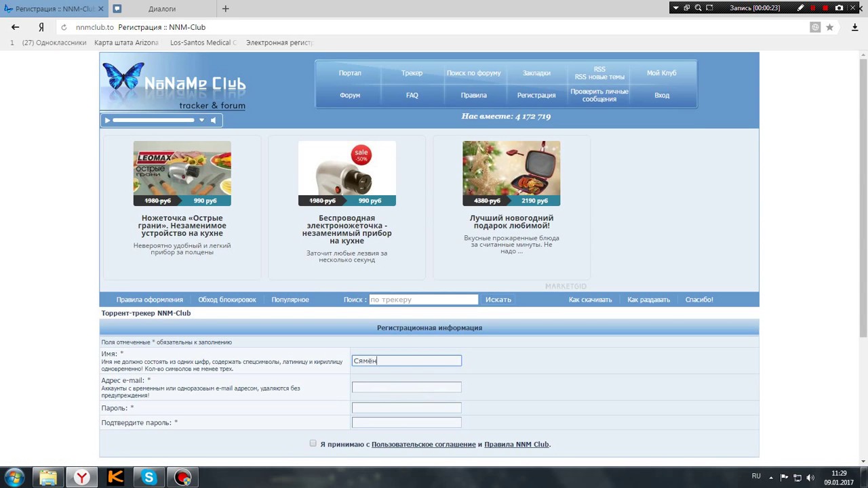Image resolution: width=868 pixels, height=488 pixels.
Task: Open the browser downloads arrow icon
Action: (854, 27)
